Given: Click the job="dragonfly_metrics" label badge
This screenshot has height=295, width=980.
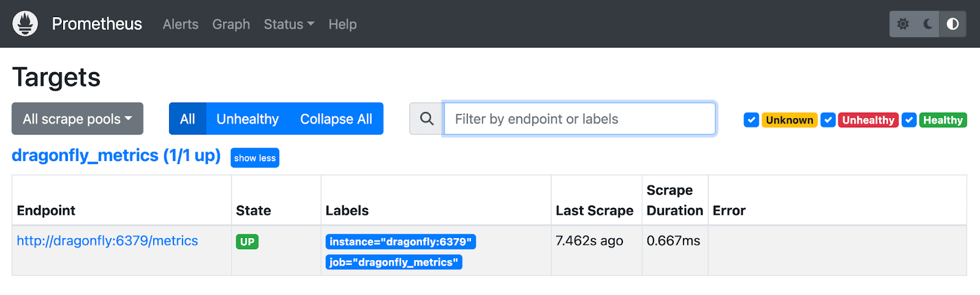Looking at the screenshot, I should click(394, 262).
